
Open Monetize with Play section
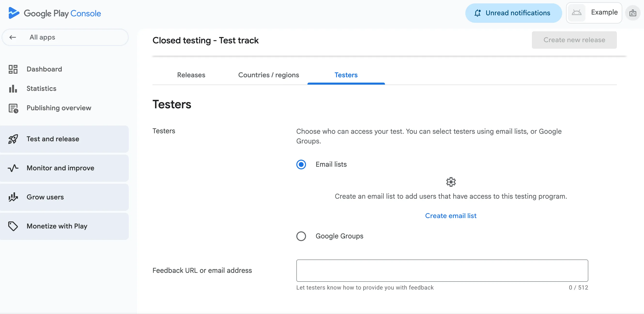click(x=57, y=226)
